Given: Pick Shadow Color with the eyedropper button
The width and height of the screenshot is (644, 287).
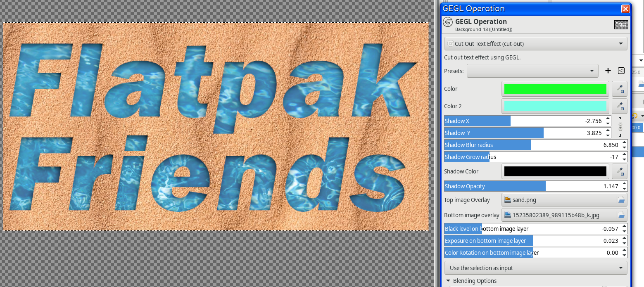Looking at the screenshot, I should point(620,171).
